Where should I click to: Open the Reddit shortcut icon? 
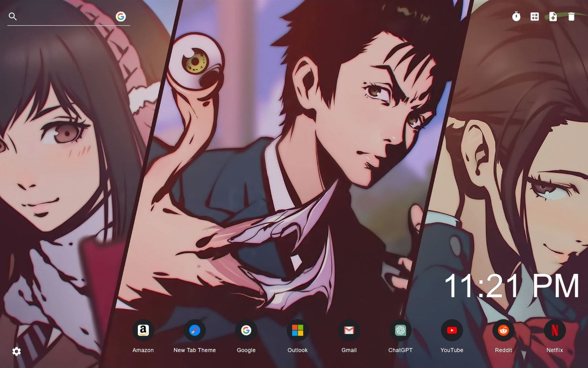click(503, 330)
